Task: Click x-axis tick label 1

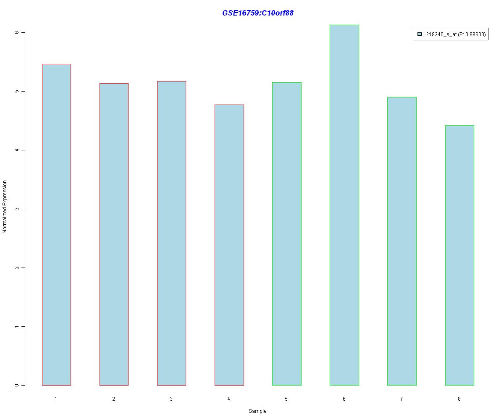Action: [x=56, y=399]
